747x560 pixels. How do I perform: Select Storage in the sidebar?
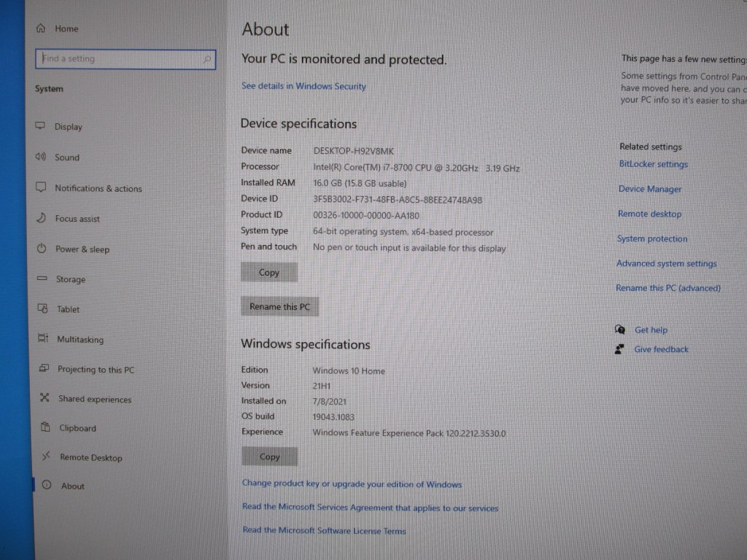pyautogui.click(x=71, y=279)
